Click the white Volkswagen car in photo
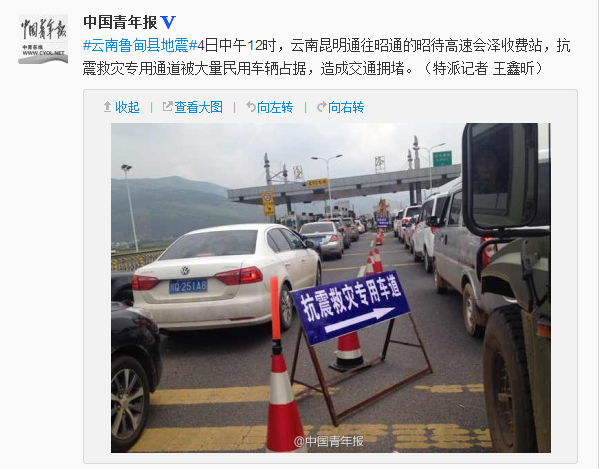Viewport: 599px width, 469px height. [227, 276]
